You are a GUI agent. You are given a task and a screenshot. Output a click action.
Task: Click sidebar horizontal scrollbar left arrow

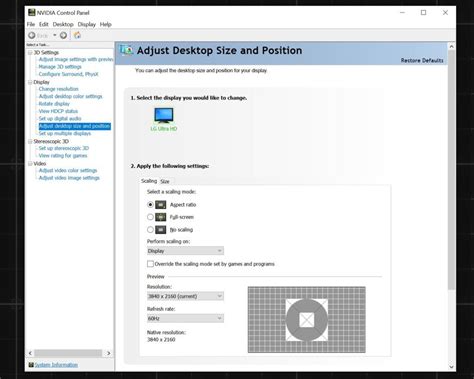point(30,353)
